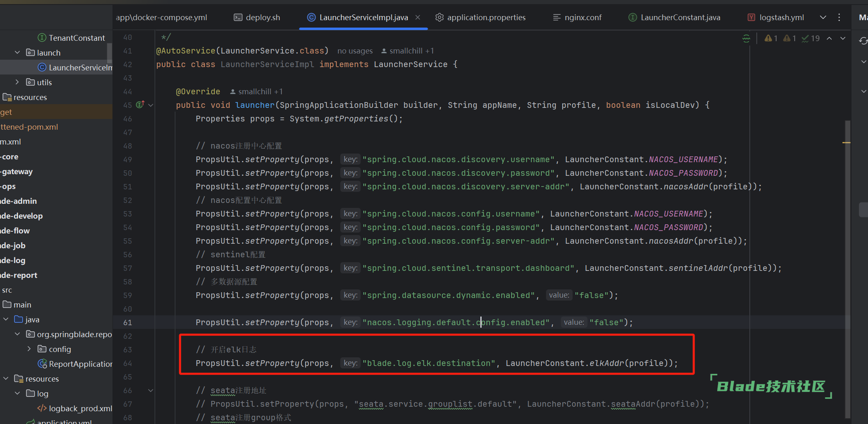Select the 'm.xml' file row
Image resolution: width=868 pixels, height=424 pixels.
(56, 142)
